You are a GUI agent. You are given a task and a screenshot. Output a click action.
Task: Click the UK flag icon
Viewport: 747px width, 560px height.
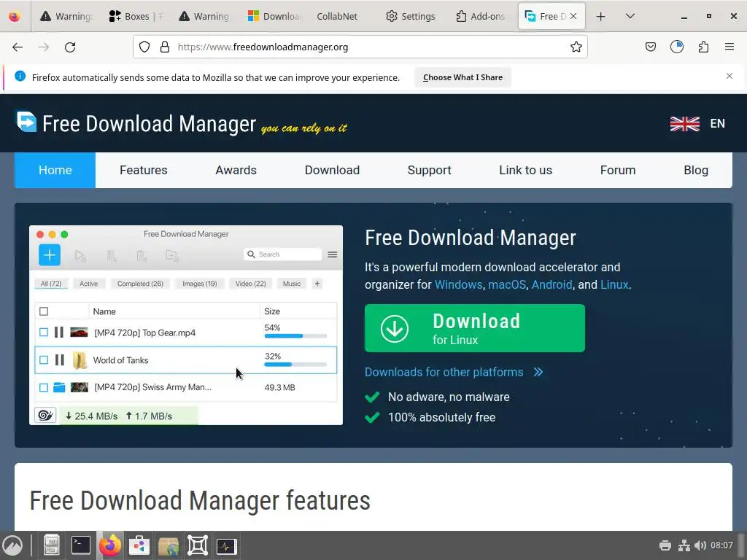[x=684, y=124]
